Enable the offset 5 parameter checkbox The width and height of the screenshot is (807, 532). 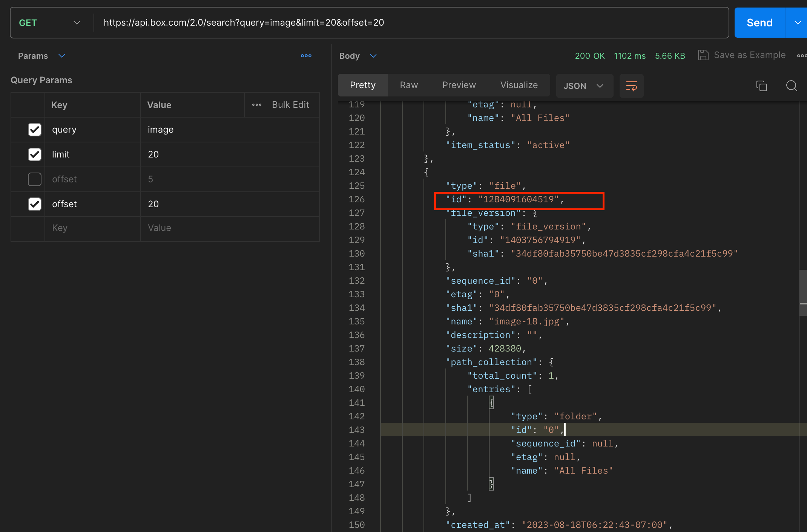pos(35,179)
